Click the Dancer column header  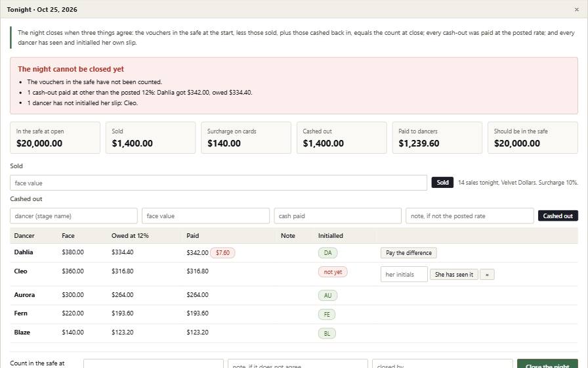pos(24,236)
